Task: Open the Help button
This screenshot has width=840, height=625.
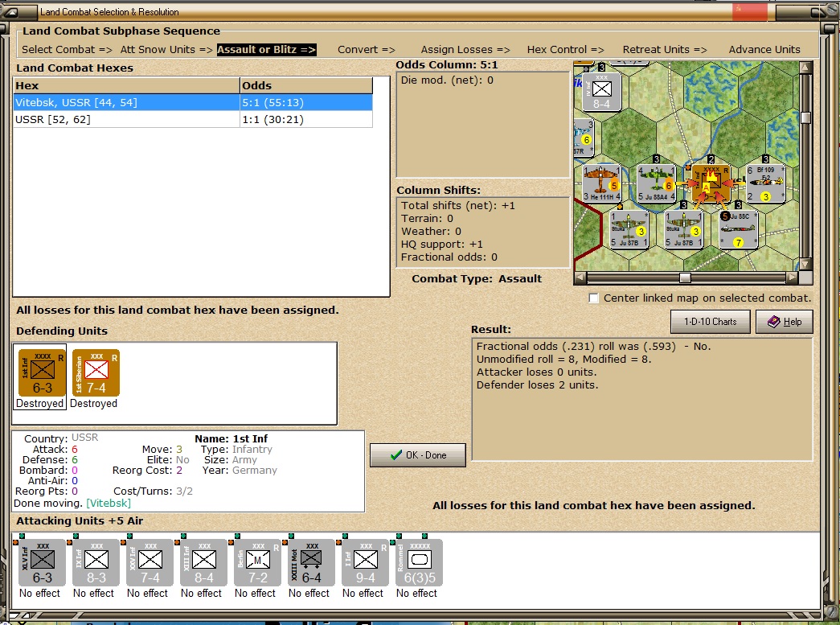Action: click(x=785, y=322)
